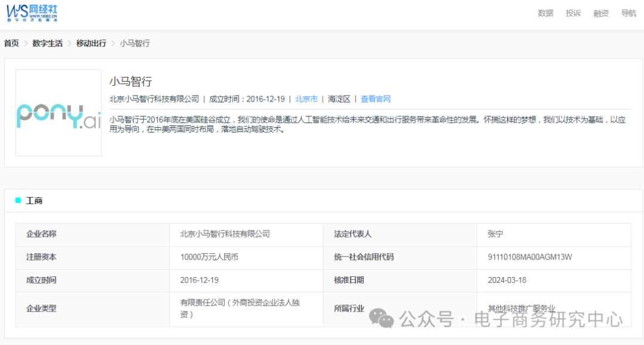Select 小马智行 breadcrumb text

135,43
